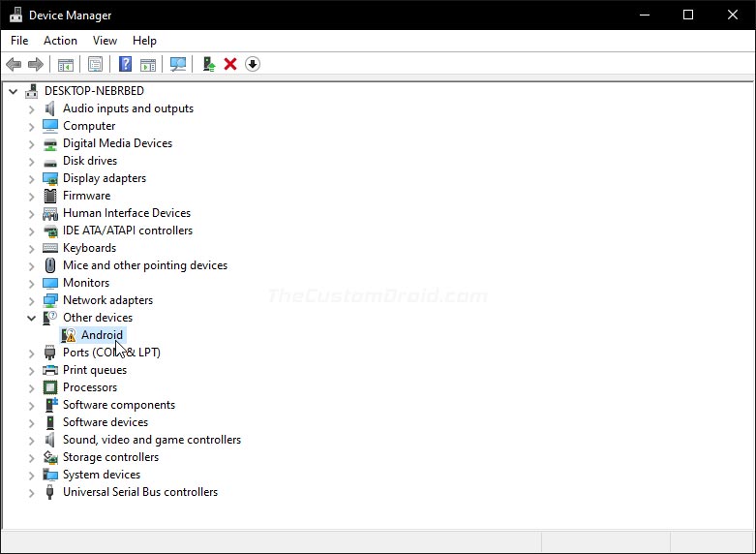This screenshot has width=756, height=554.
Task: Click the Disable device down-arrow icon
Action: click(253, 64)
